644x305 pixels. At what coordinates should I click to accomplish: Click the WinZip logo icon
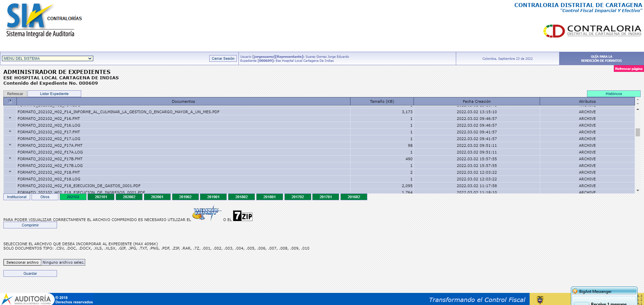(x=206, y=213)
